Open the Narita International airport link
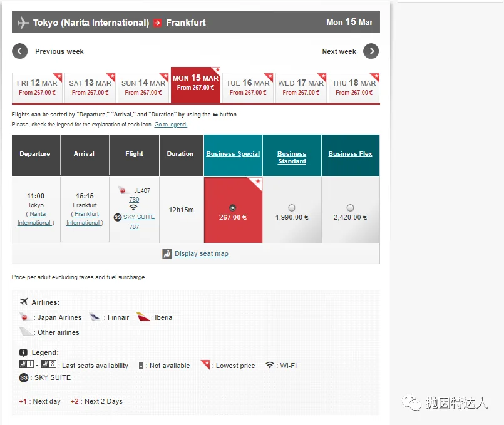Image resolution: width=504 pixels, height=425 pixels. pos(36,218)
